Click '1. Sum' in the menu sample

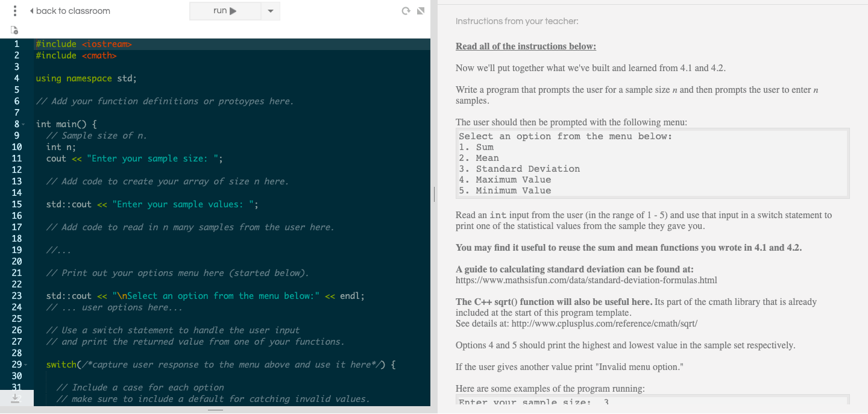(476, 147)
